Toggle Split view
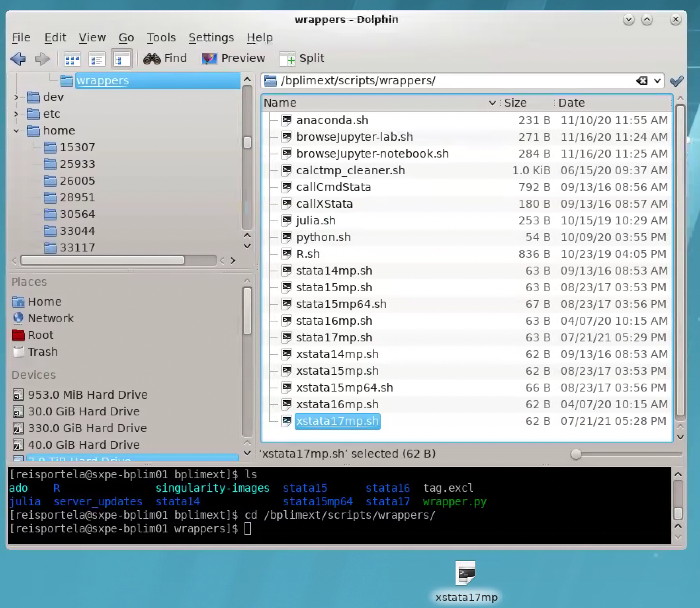Viewport: 700px width, 608px height. point(302,58)
